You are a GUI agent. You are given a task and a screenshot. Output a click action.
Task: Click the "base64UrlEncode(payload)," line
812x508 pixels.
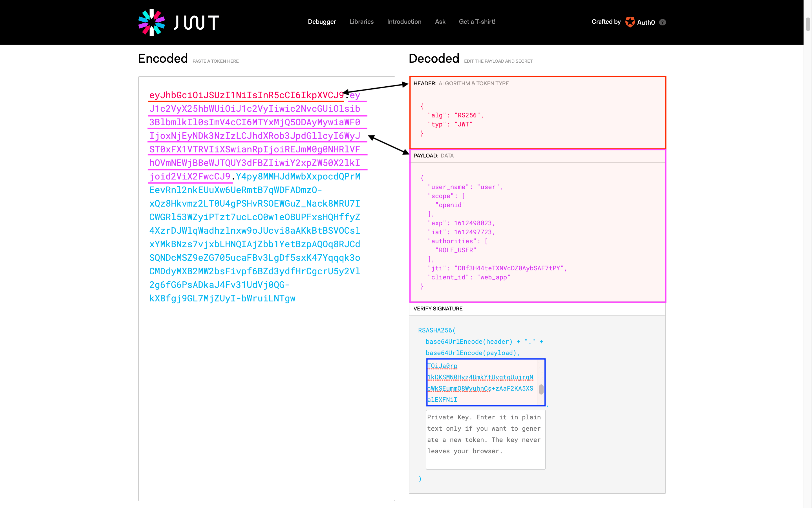pos(473,353)
